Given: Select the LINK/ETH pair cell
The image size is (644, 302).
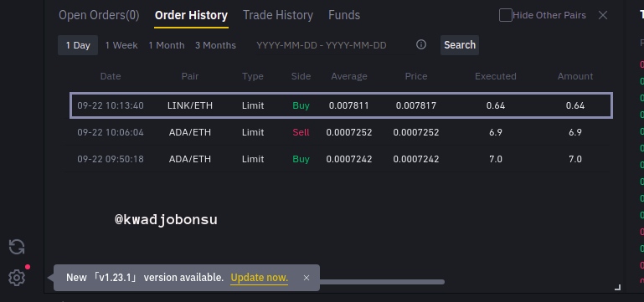Looking at the screenshot, I should 190,105.
